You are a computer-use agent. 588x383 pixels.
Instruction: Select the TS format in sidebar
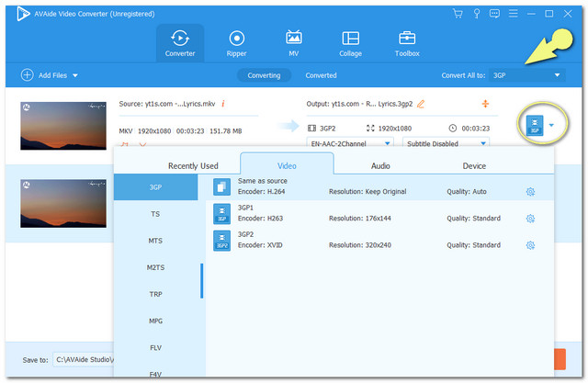tap(155, 214)
